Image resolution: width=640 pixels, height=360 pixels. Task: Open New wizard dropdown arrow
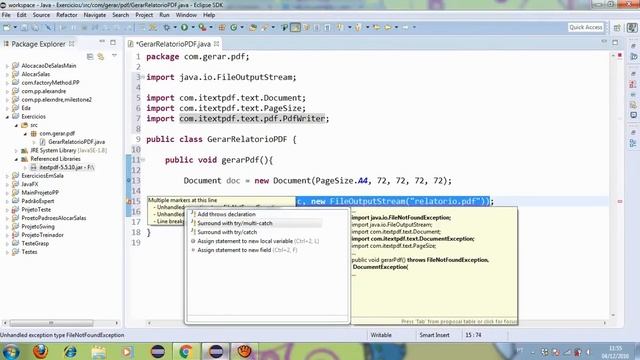(x=15, y=27)
